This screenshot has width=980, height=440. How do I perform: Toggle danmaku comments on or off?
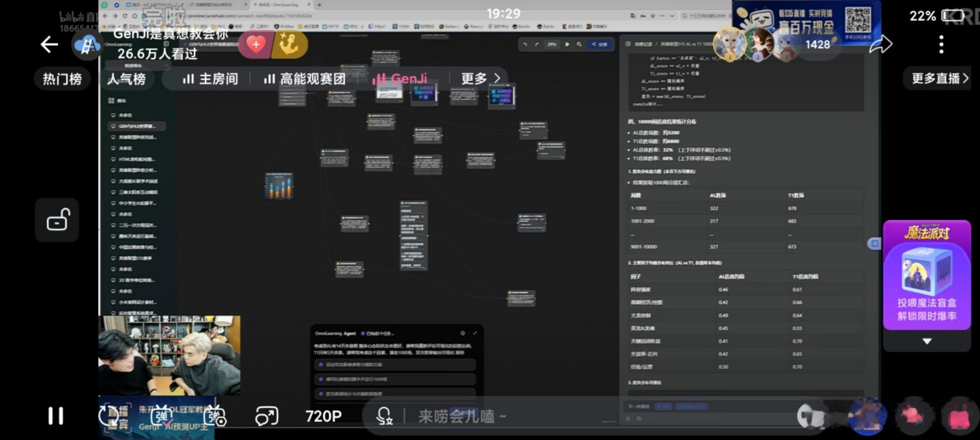[162, 416]
